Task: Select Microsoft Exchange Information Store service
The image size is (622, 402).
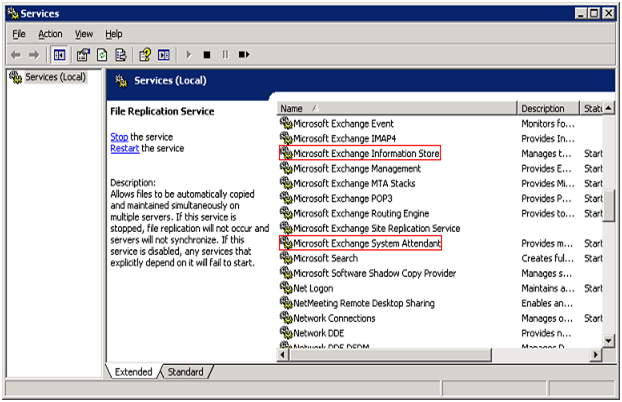Action: (x=366, y=153)
